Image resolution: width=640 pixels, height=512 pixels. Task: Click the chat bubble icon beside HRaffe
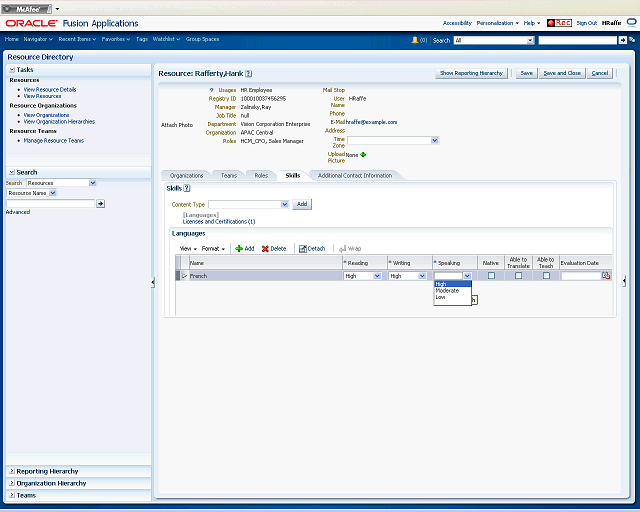[x=631, y=23]
